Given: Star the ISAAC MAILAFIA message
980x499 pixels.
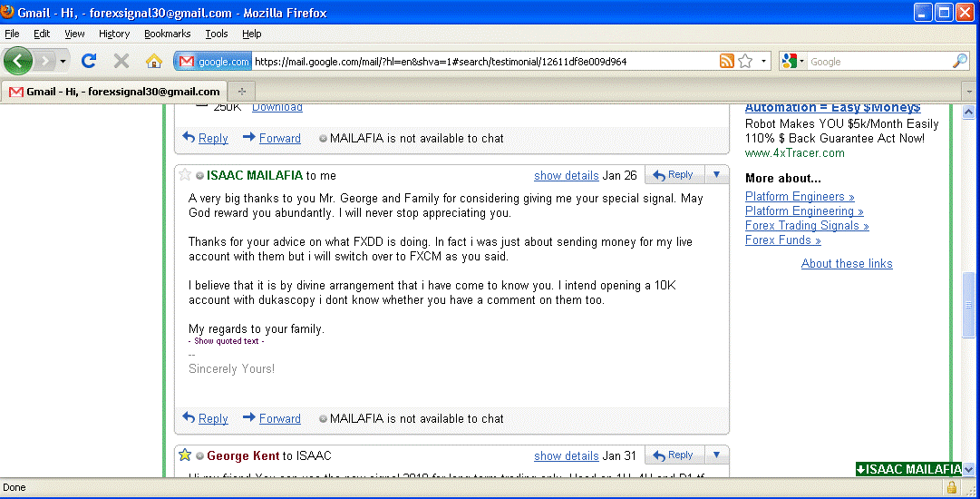Looking at the screenshot, I should tap(184, 174).
